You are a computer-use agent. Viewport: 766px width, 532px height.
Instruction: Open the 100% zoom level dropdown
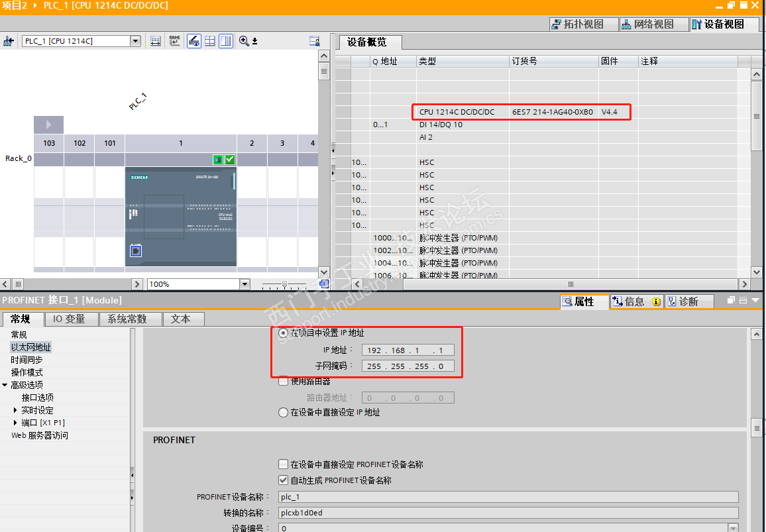(245, 284)
